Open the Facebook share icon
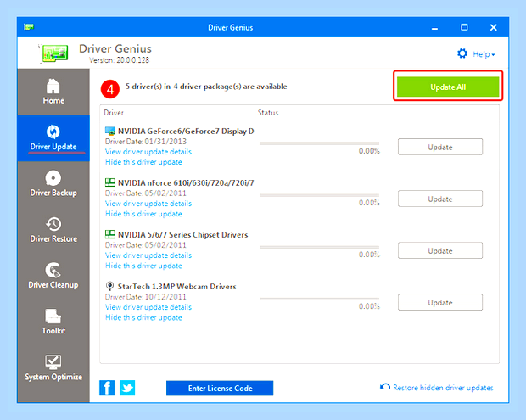 pyautogui.click(x=107, y=388)
